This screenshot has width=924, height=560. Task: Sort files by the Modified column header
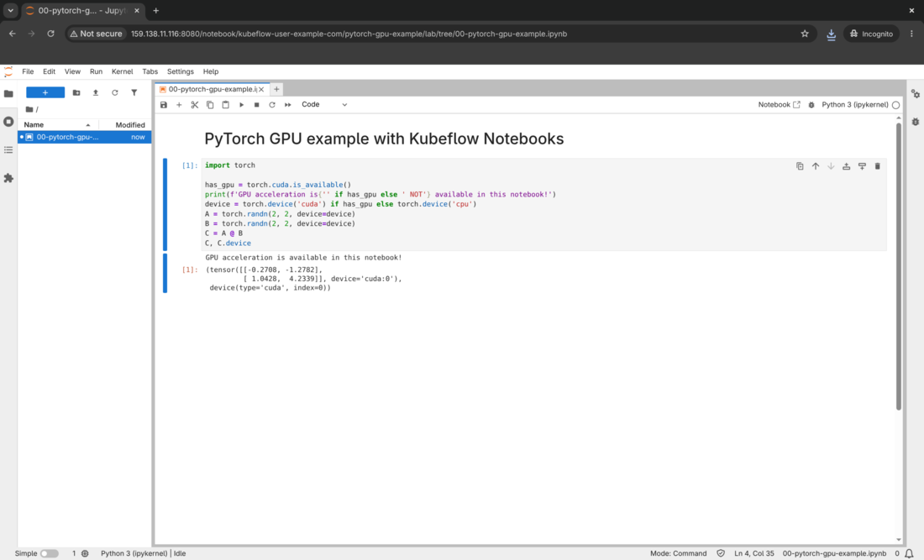[x=125, y=125]
